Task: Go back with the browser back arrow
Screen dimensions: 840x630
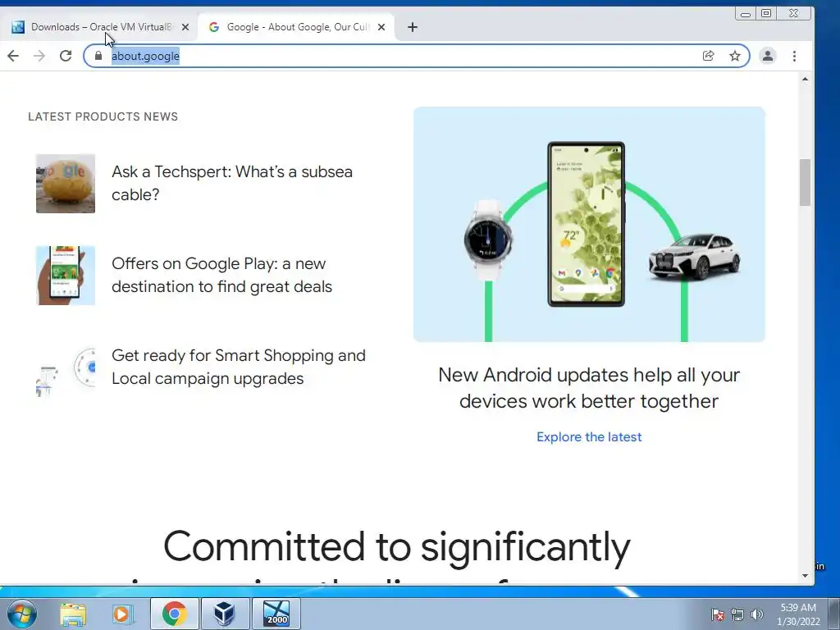Action: [x=13, y=56]
